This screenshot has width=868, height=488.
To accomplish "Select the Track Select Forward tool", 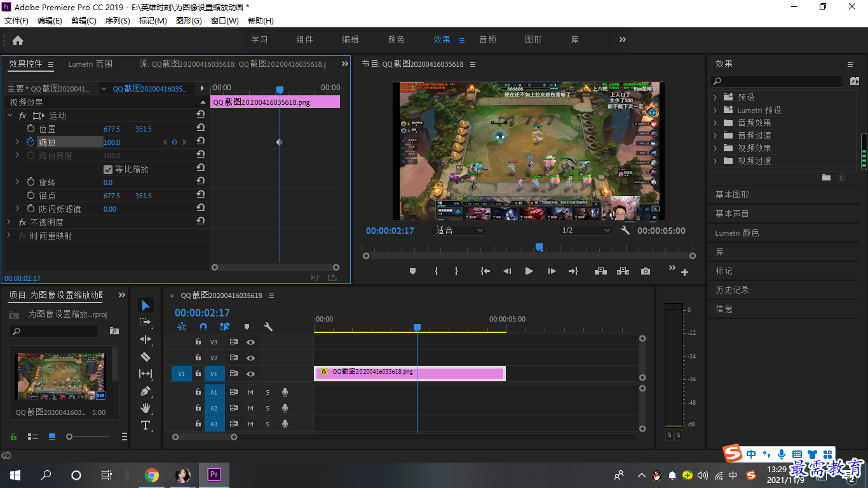I will pos(146,323).
